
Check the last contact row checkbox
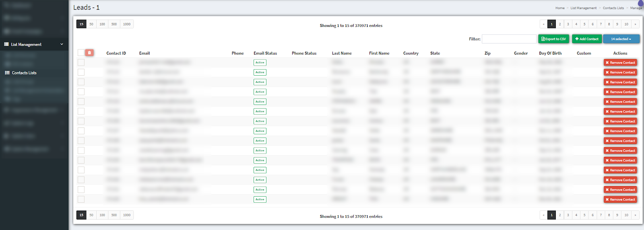[81, 199]
